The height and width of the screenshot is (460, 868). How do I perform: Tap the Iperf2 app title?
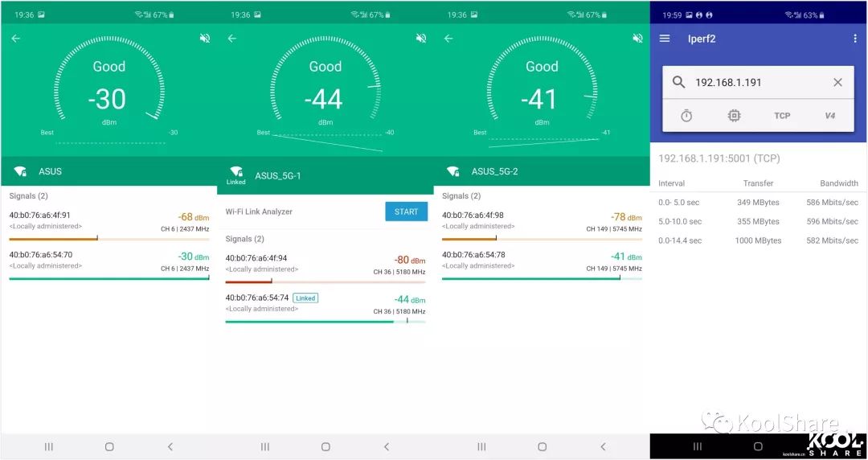tap(702, 39)
